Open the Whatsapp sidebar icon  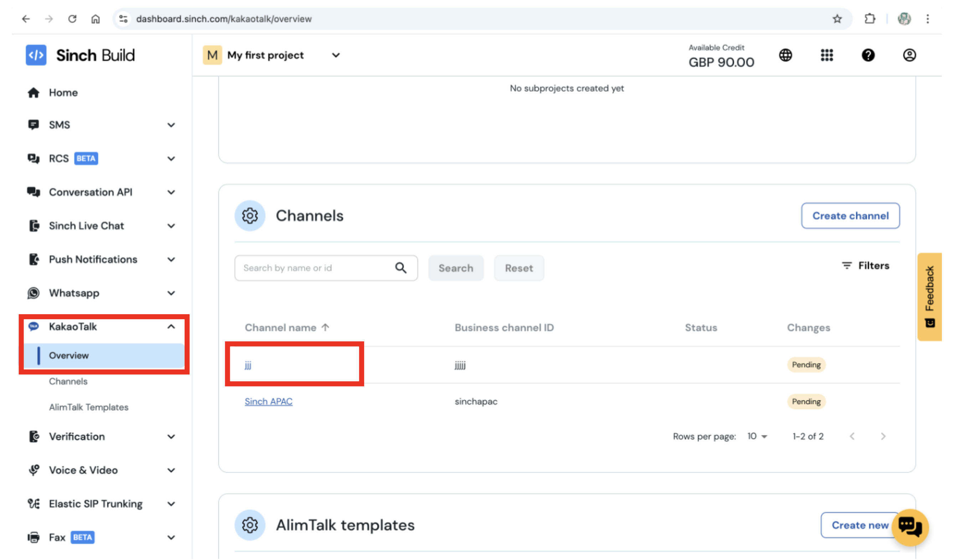[x=34, y=293]
